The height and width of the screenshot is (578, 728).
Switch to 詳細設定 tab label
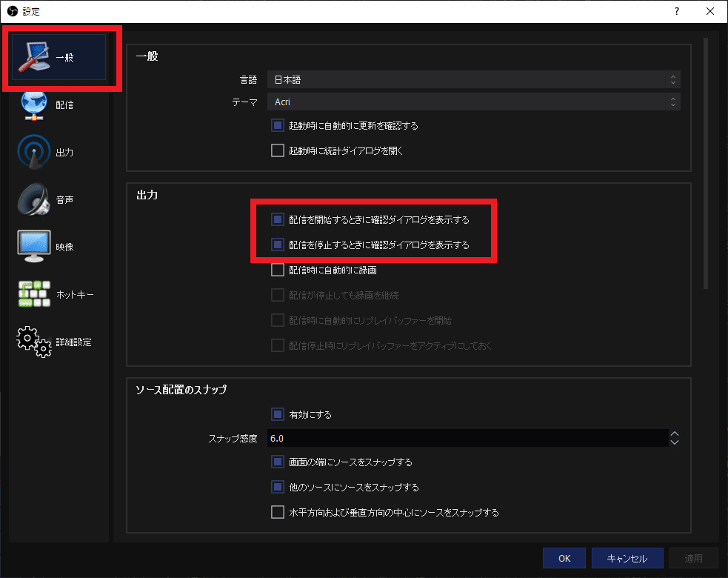coord(73,342)
